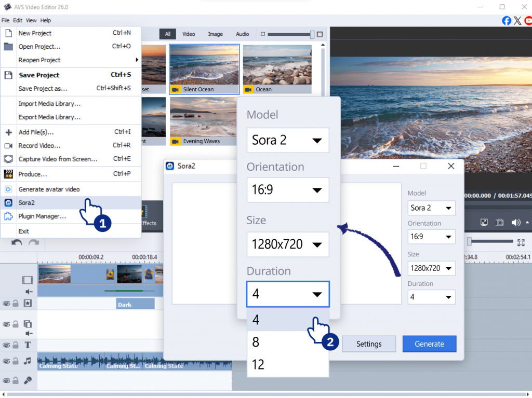Select the Evening Waves media thumbnail
This screenshot has width=532, height=398.
point(204,121)
